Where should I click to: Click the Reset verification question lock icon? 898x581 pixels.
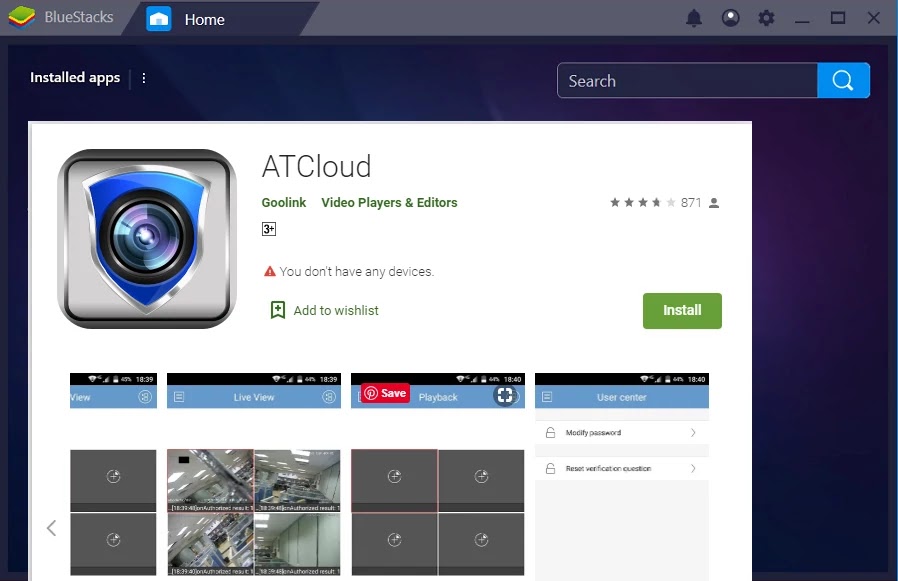point(550,469)
